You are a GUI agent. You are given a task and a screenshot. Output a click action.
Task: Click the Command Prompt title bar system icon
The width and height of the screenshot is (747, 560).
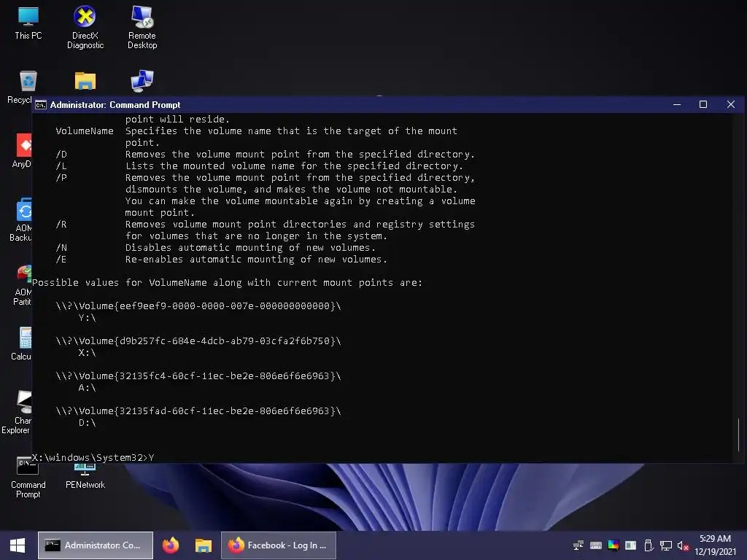click(x=41, y=105)
